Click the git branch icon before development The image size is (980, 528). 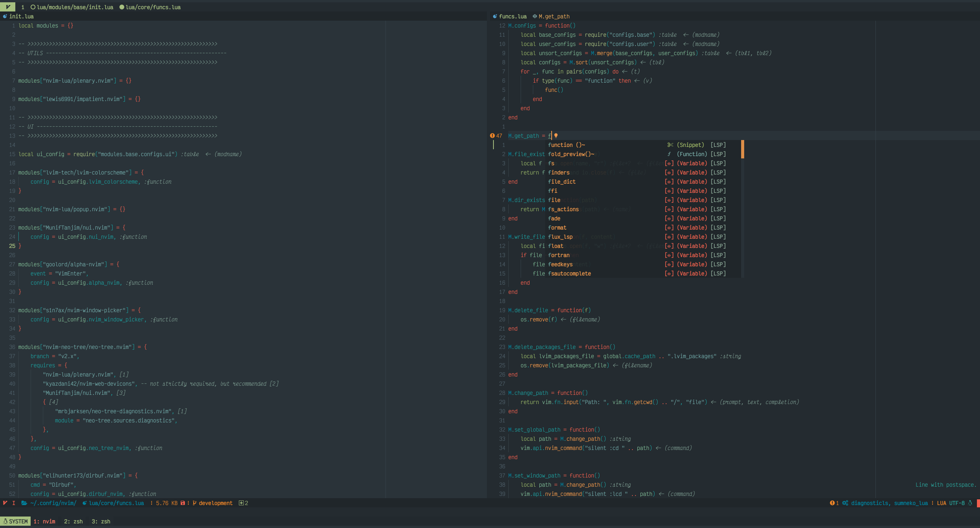point(194,503)
